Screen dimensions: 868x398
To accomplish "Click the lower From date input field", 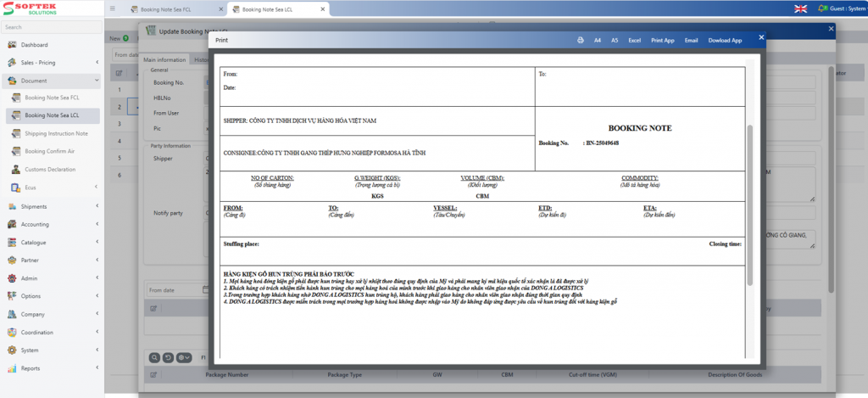I will (x=173, y=290).
